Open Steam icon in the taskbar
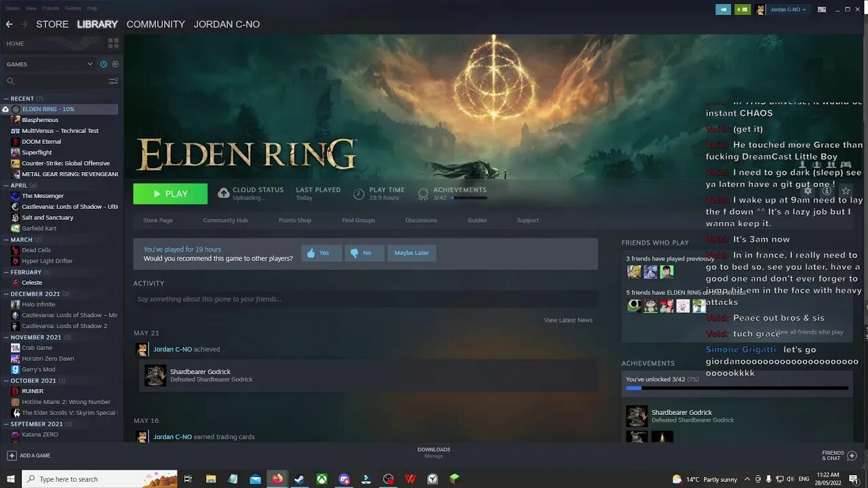The height and width of the screenshot is (488, 868). (299, 479)
